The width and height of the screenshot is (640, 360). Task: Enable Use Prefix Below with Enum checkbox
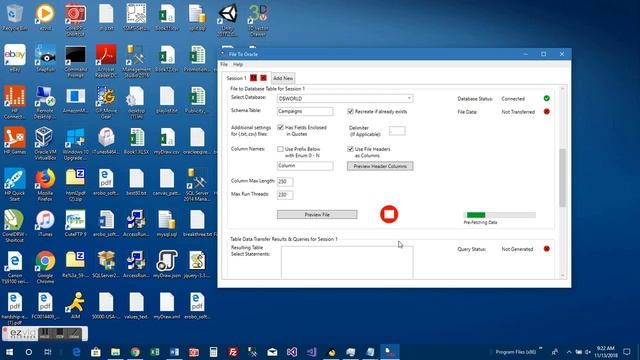[280, 149]
